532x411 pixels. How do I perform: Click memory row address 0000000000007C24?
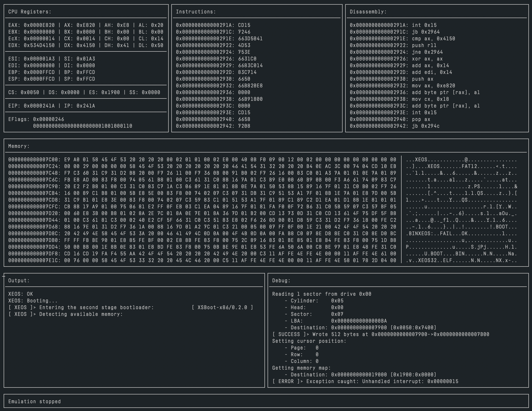point(35,166)
